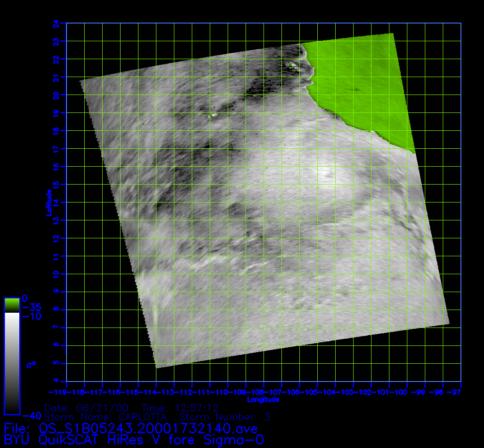Click the Date 06/21/00 text
This screenshot has width=484, height=448.
pos(86,408)
